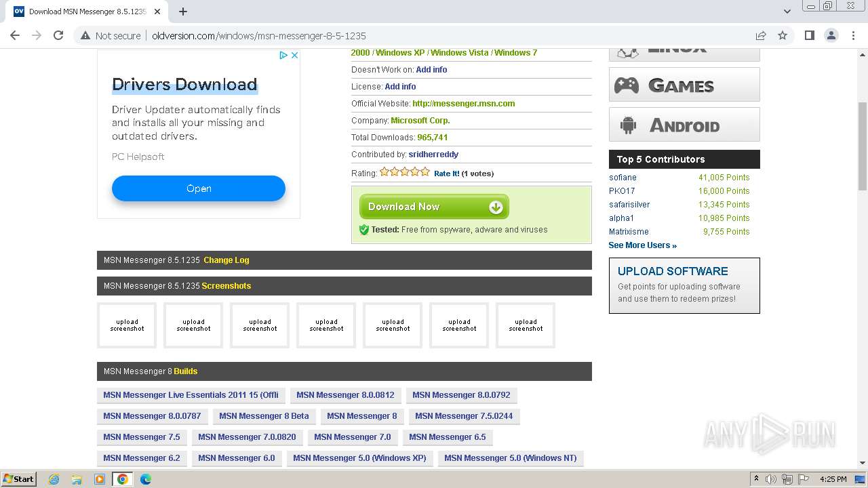The image size is (868, 488).
Task: Click Windows Vista compatibility link
Action: tap(459, 53)
